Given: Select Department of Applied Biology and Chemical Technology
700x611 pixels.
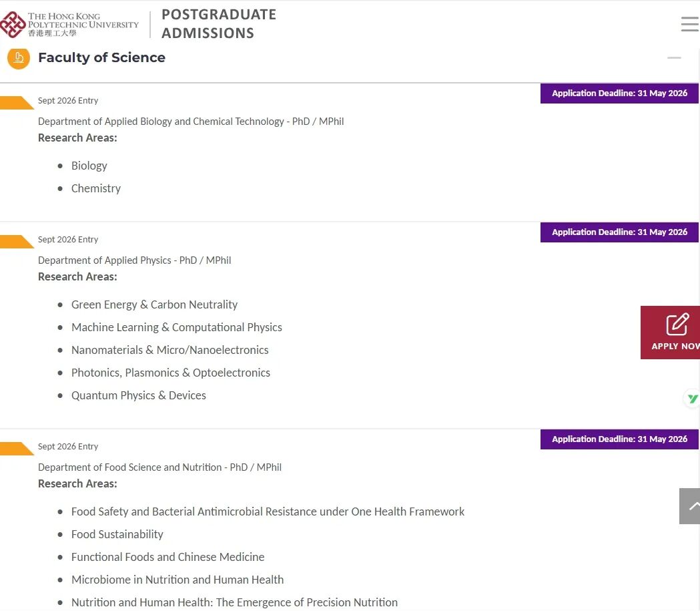Looking at the screenshot, I should [x=191, y=122].
